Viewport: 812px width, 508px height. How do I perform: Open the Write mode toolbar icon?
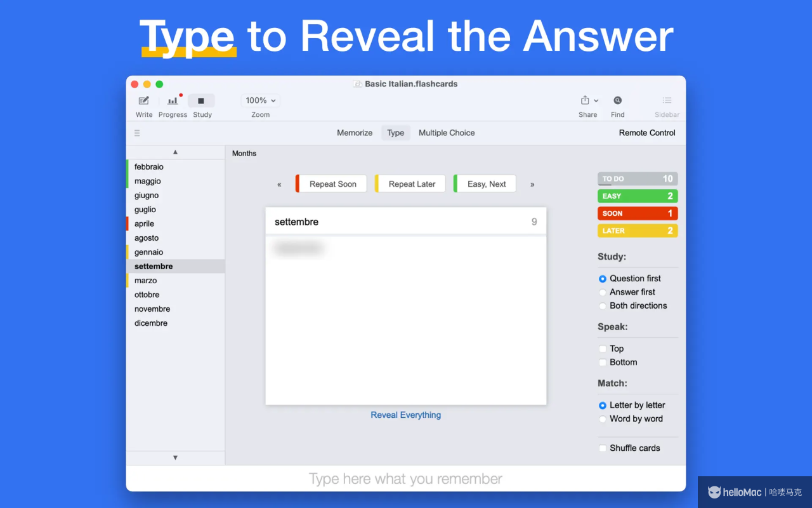144,100
